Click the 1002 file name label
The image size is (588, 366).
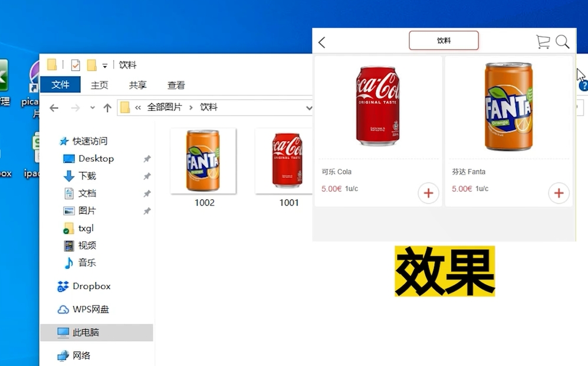pyautogui.click(x=205, y=202)
